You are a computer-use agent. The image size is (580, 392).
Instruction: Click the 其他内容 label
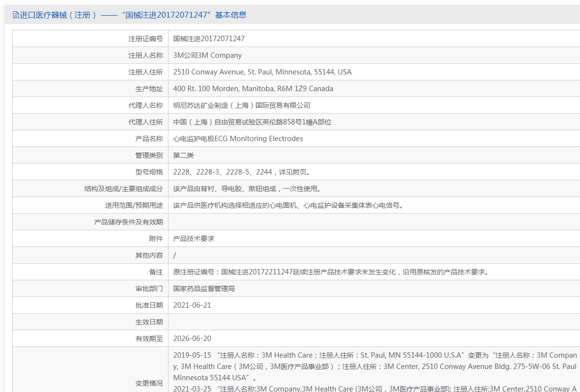pos(149,255)
